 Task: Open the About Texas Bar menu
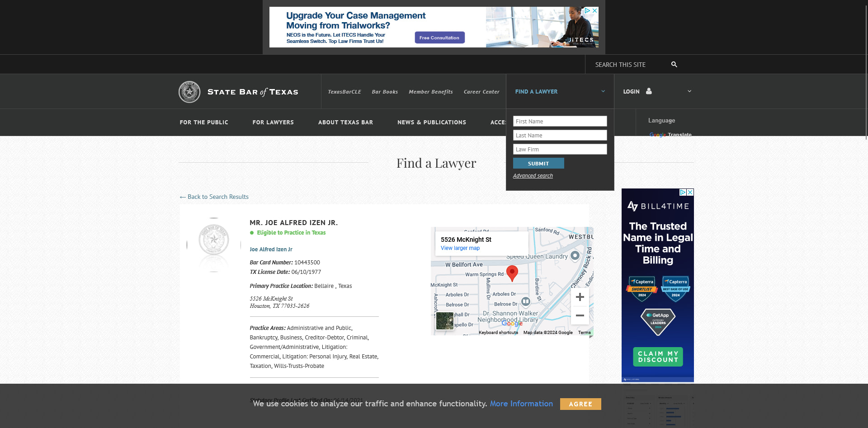pos(345,122)
